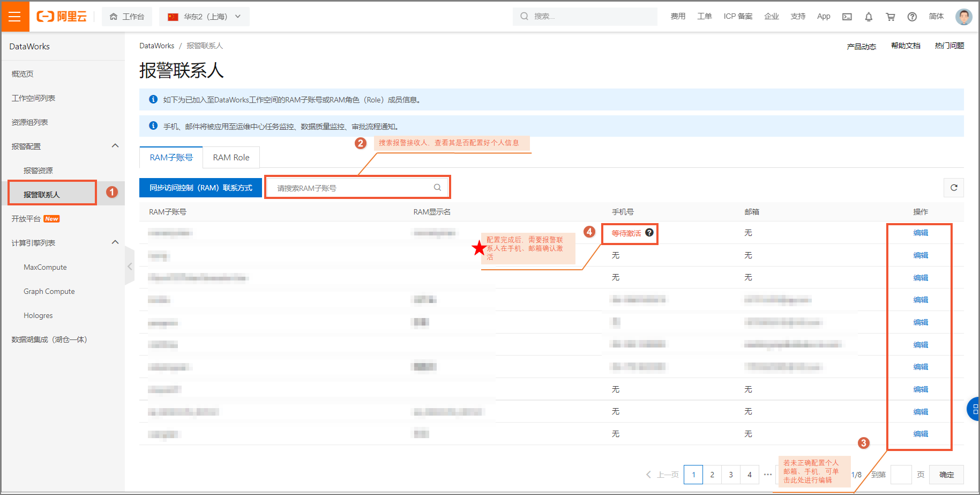The width and height of the screenshot is (980, 495).
Task: Click the RAM显示名 column header
Action: (432, 212)
